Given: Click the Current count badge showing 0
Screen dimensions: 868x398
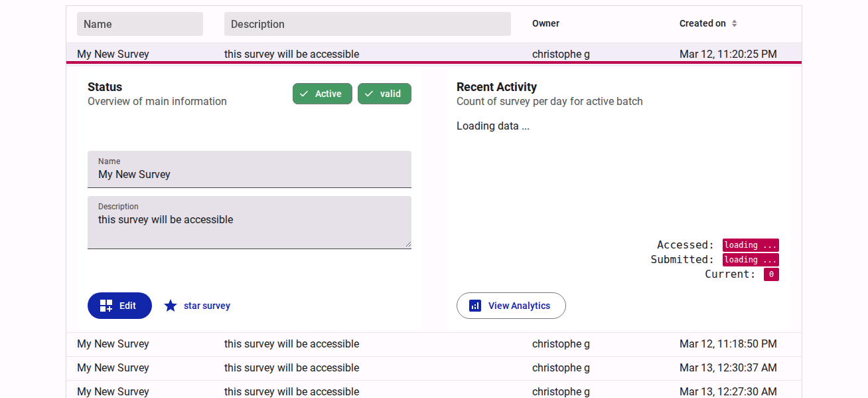Looking at the screenshot, I should pyautogui.click(x=771, y=274).
